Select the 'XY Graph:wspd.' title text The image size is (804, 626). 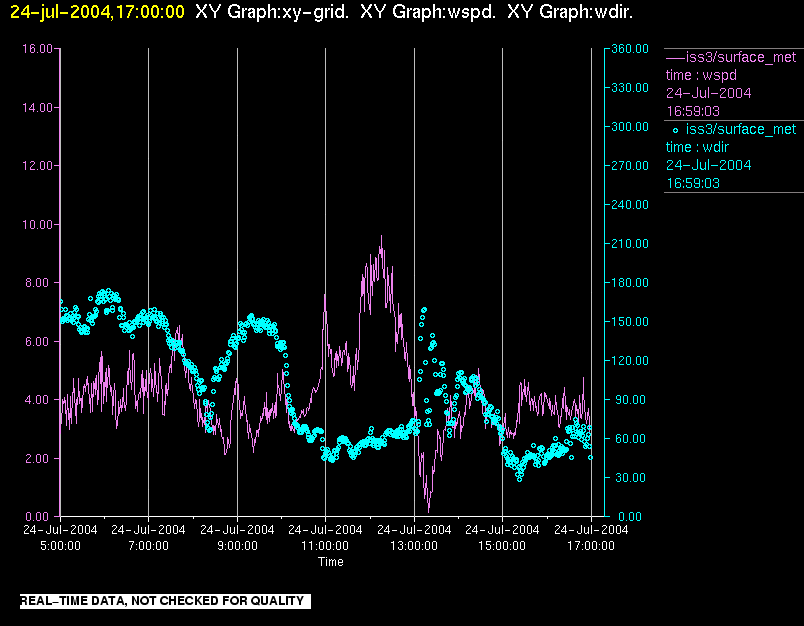pos(428,12)
